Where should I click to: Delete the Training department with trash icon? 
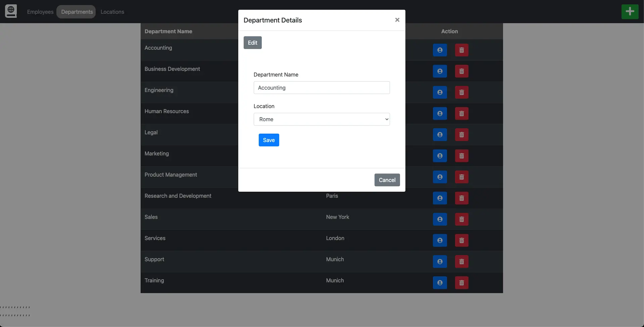point(461,283)
